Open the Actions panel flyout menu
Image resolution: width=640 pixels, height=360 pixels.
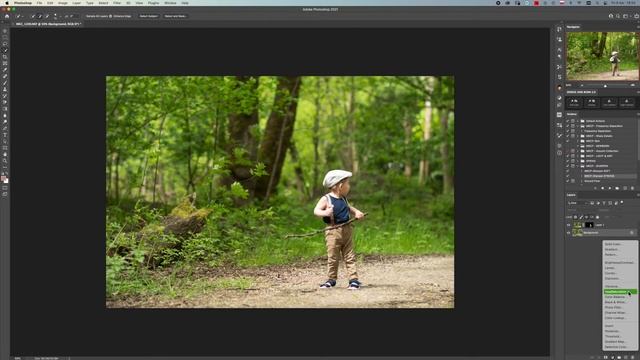pyautogui.click(x=638, y=114)
